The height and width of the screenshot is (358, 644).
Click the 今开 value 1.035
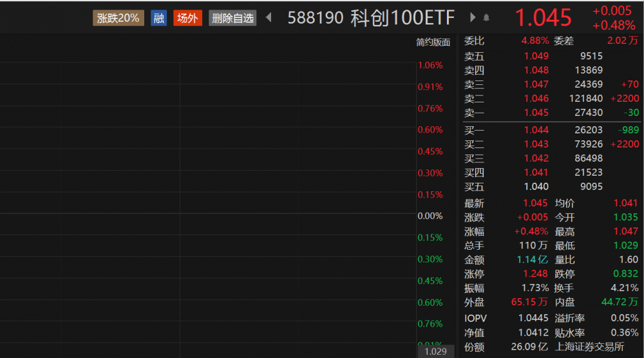coord(625,217)
